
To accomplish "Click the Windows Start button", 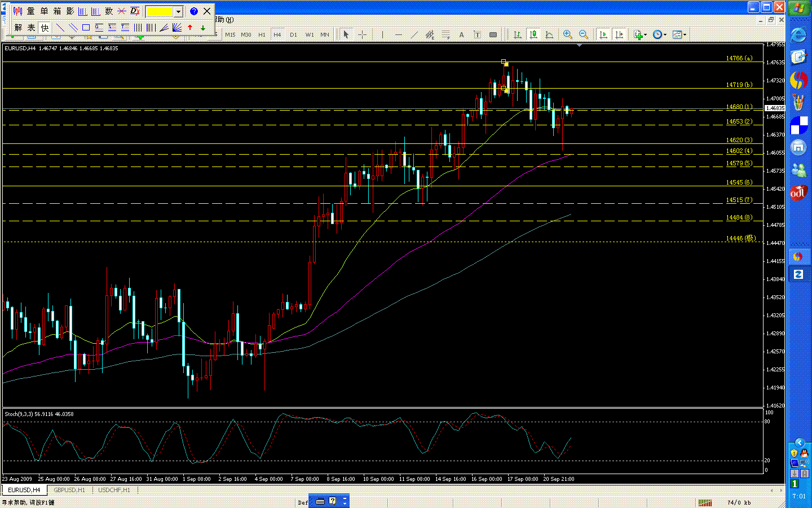I will click(x=799, y=8).
